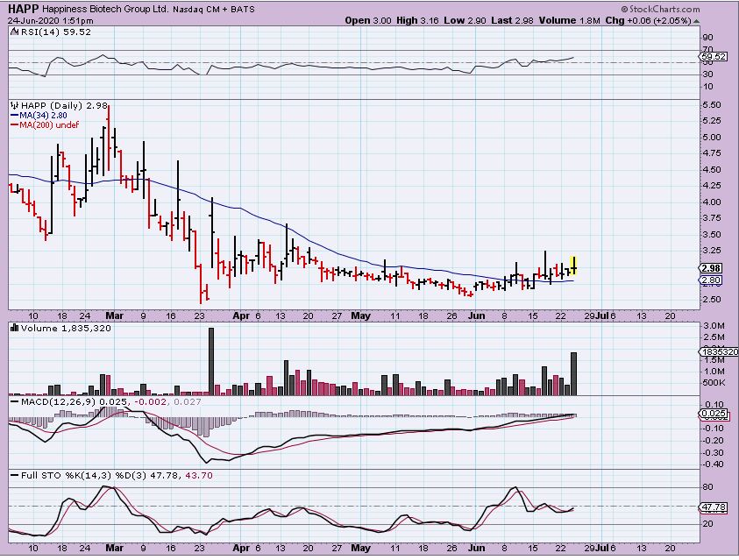Click the black line marker before MACD(12,26,9)
Viewport: 739px width, 560px height.
14,402
